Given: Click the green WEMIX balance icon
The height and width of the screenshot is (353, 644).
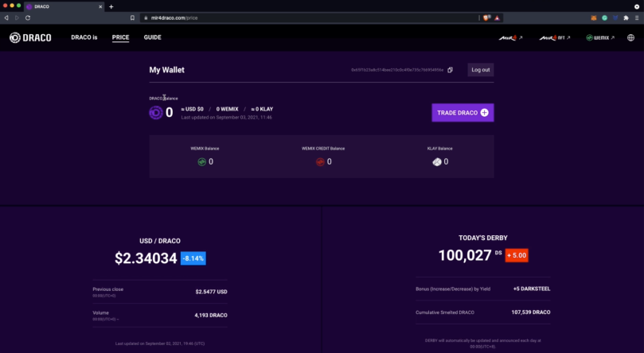Looking at the screenshot, I should [201, 162].
